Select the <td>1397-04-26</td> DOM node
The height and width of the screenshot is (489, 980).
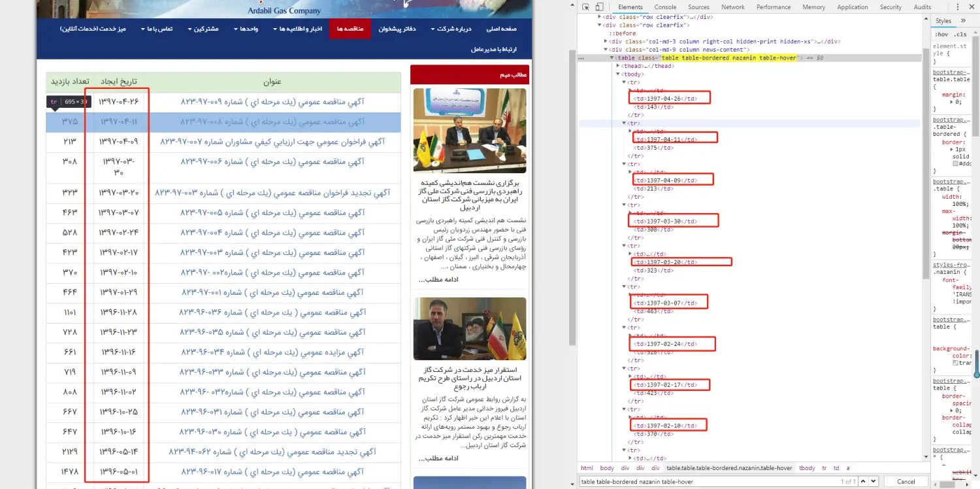(x=664, y=99)
